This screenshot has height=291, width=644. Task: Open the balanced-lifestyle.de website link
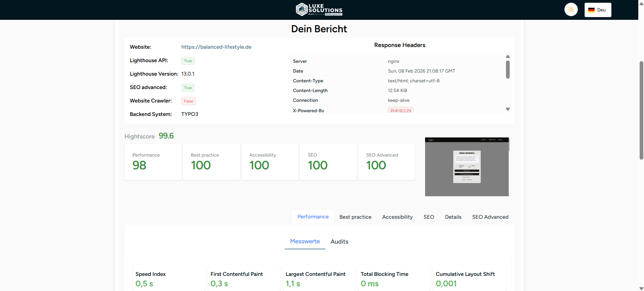pyautogui.click(x=216, y=47)
